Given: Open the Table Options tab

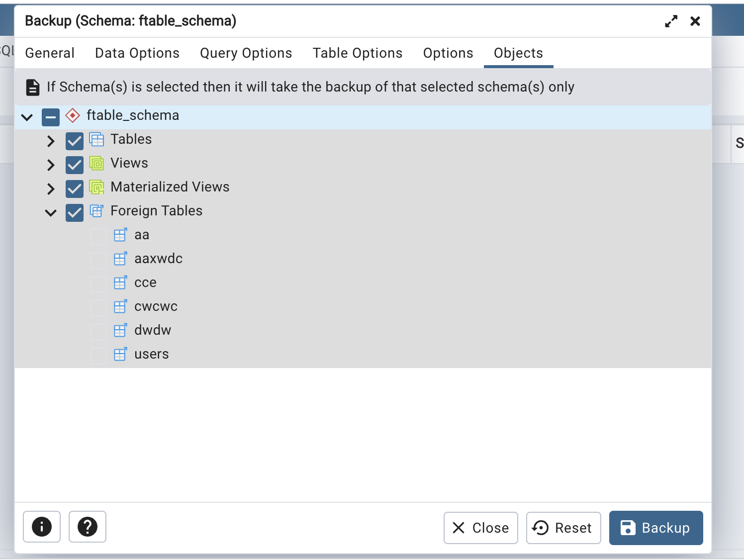Looking at the screenshot, I should tap(358, 53).
